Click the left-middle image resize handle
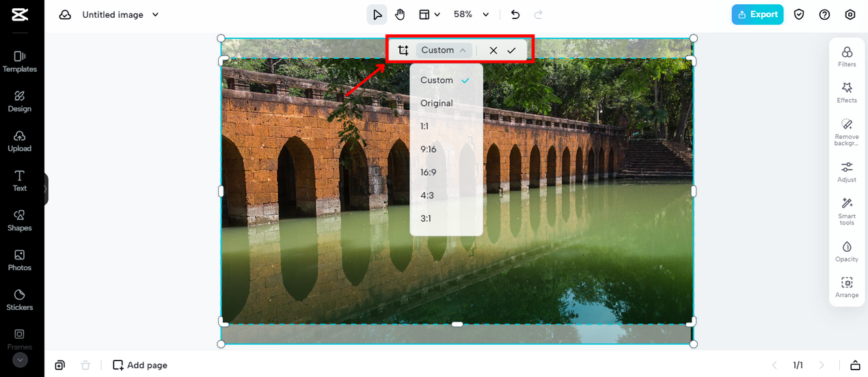 coord(221,191)
